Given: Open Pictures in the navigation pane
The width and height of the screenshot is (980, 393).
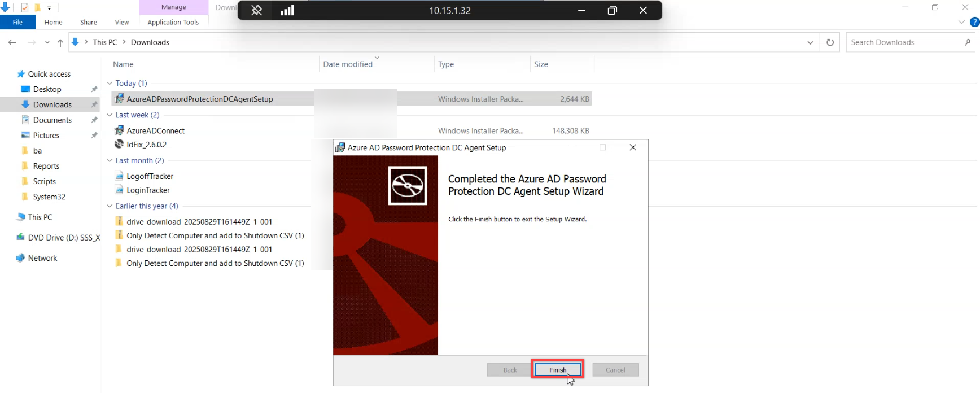Looking at the screenshot, I should [x=46, y=136].
